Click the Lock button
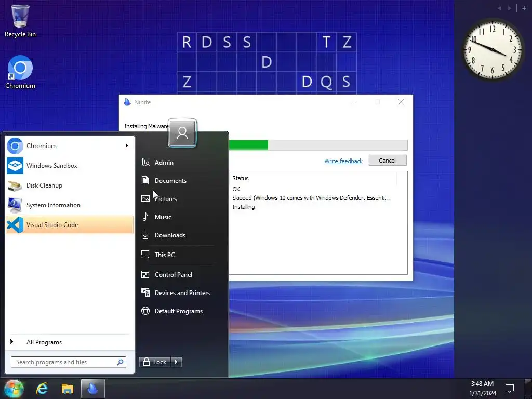The width and height of the screenshot is (532, 399). [155, 362]
